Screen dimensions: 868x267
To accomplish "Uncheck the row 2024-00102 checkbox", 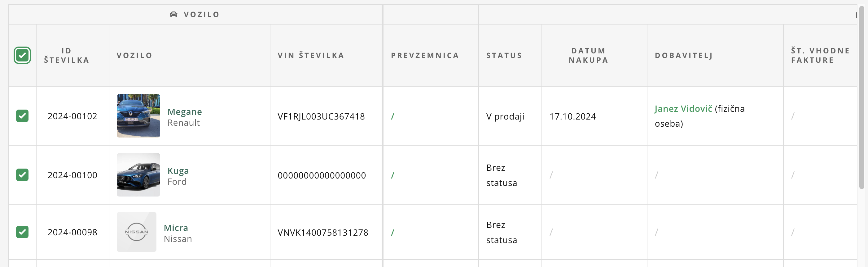I will point(22,116).
